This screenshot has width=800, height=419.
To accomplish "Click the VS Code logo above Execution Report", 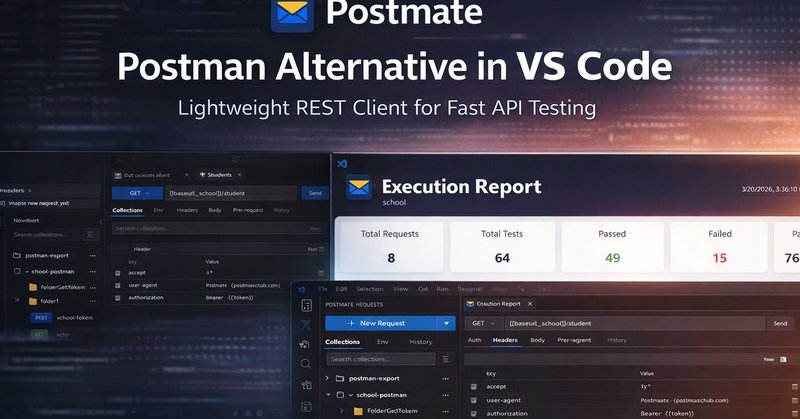I will click(x=342, y=163).
